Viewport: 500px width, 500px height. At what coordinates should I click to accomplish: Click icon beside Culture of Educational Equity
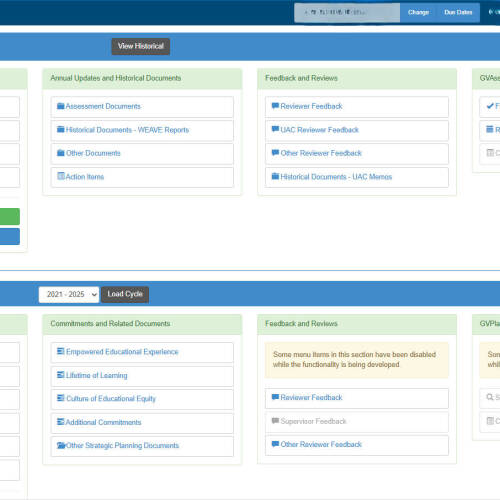point(61,398)
